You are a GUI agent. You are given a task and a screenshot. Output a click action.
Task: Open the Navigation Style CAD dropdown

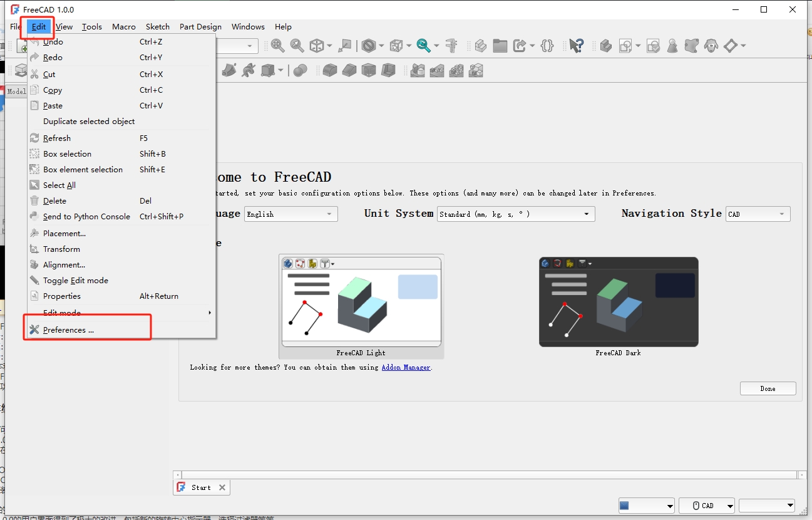758,214
